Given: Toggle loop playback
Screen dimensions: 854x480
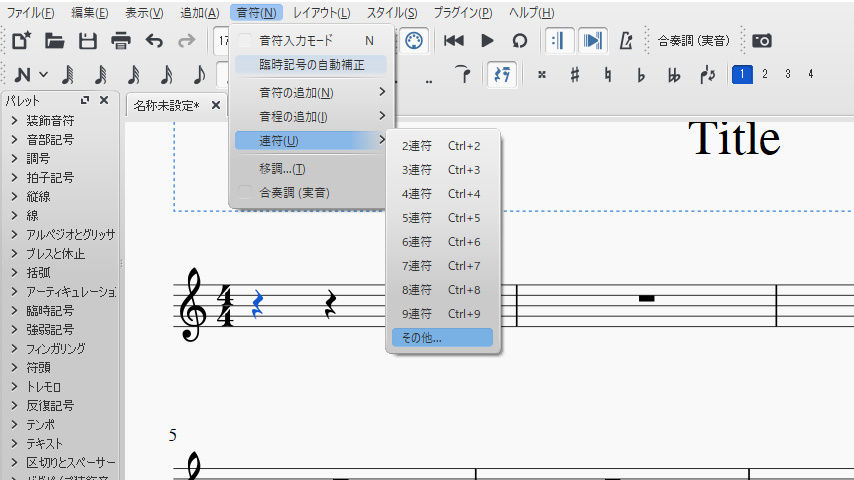Looking at the screenshot, I should click(520, 41).
